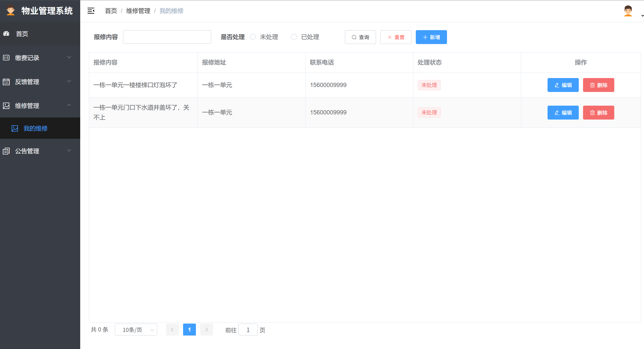Screen dimensions: 644x349
Task: Click the 我的维修 submenu icon
Action: point(15,129)
